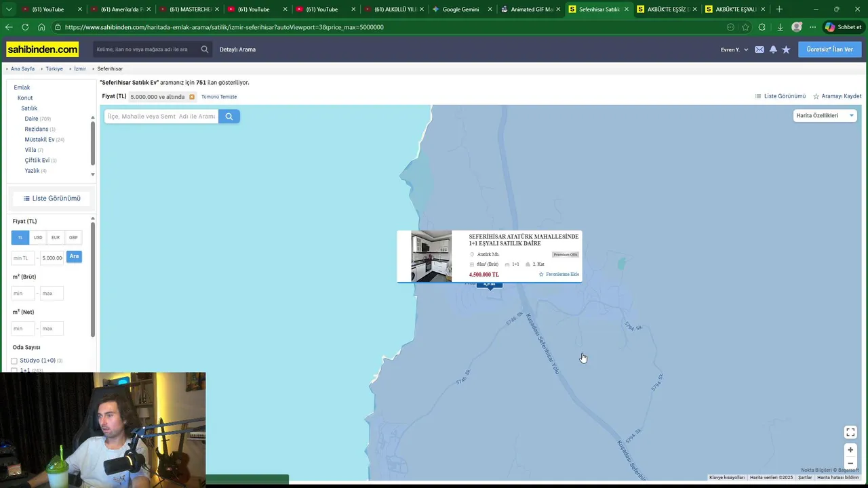The image size is (868, 488).
Task: Click Detaylı Arama link
Action: (237, 49)
